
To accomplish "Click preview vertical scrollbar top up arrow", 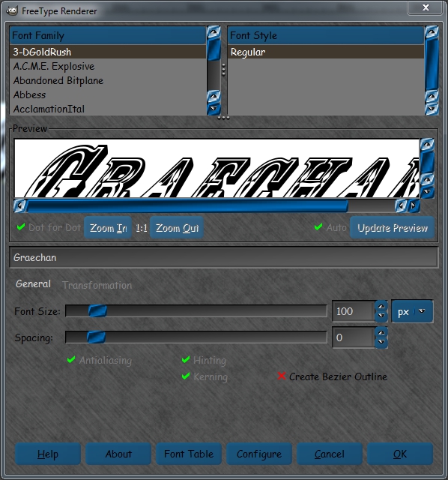I will 427,144.
